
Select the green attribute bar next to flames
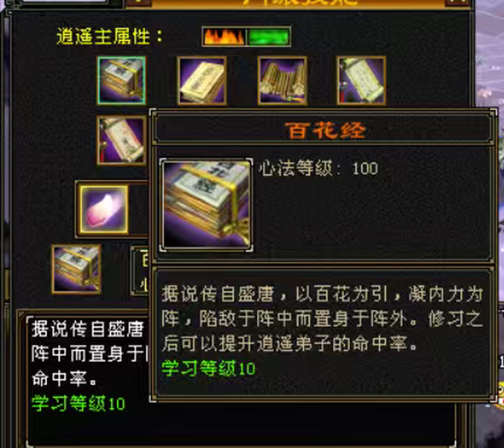pyautogui.click(x=268, y=37)
